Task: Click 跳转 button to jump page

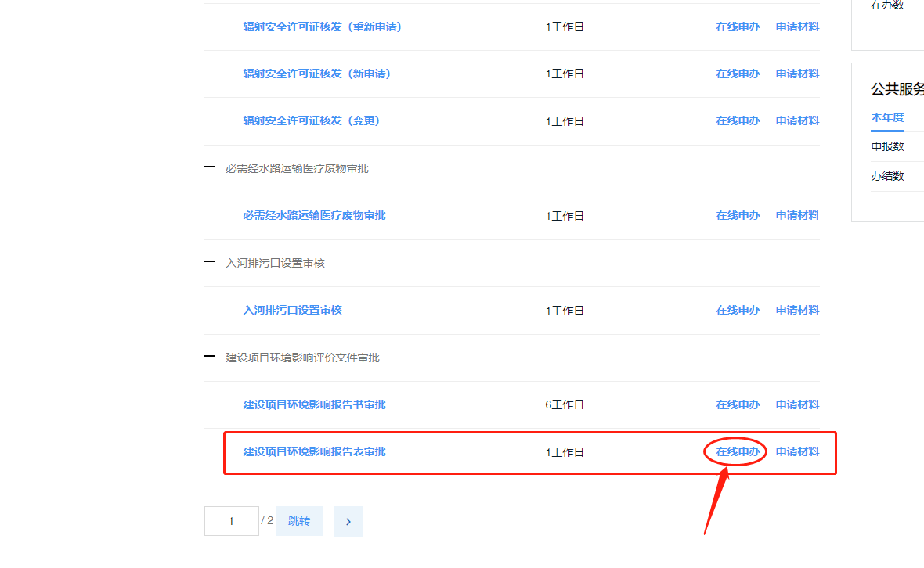Action: (x=298, y=522)
